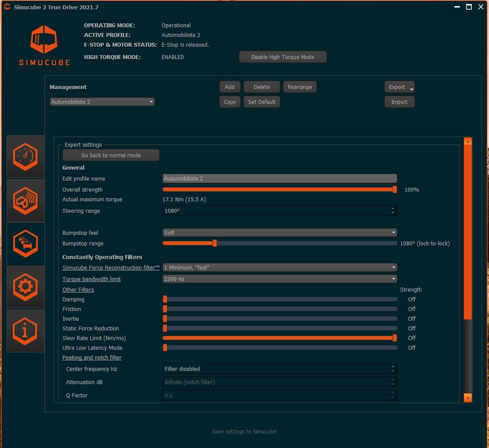
Task: Open the gear settings sidebar page
Action: (x=25, y=287)
